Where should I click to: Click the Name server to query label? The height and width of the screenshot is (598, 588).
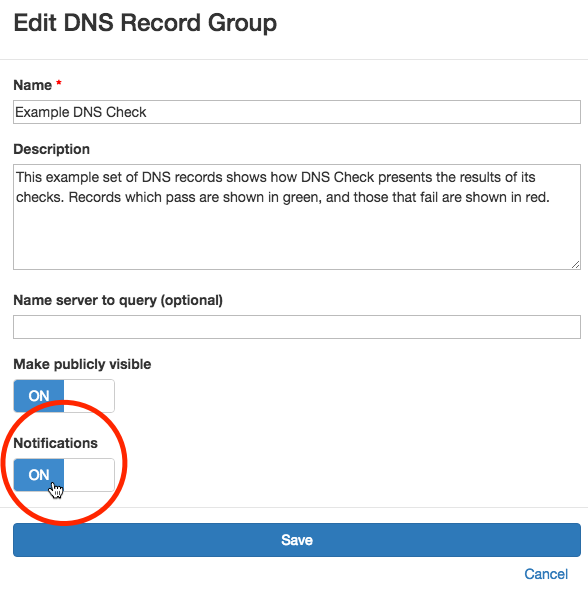coord(118,300)
